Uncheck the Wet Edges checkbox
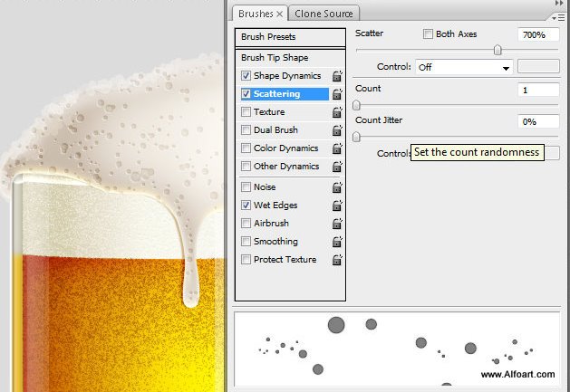570x392 pixels. [246, 205]
